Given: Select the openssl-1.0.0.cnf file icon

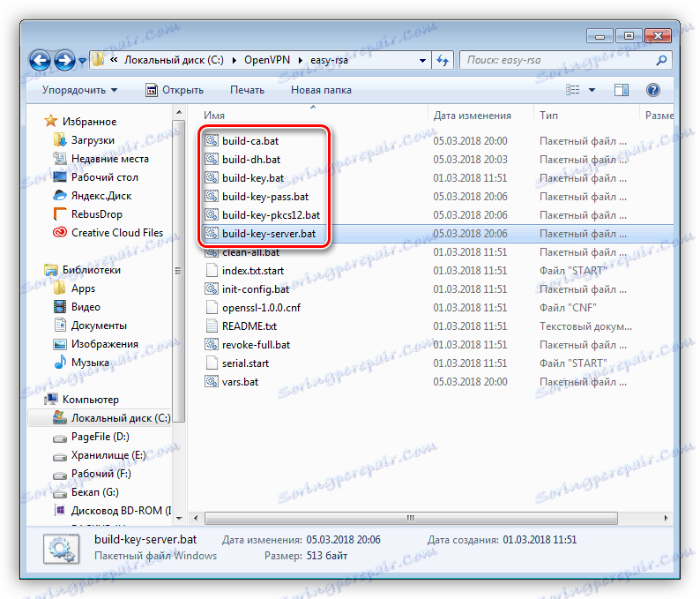Looking at the screenshot, I should (x=212, y=307).
